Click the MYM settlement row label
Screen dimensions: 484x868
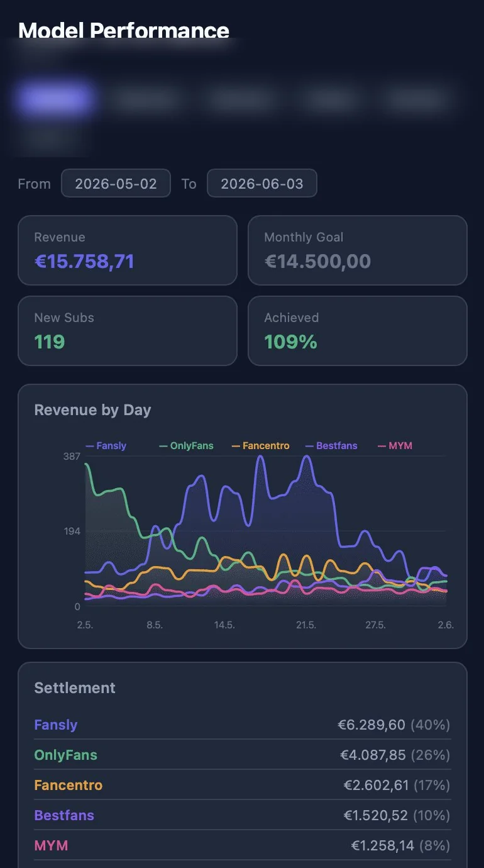pyautogui.click(x=51, y=845)
